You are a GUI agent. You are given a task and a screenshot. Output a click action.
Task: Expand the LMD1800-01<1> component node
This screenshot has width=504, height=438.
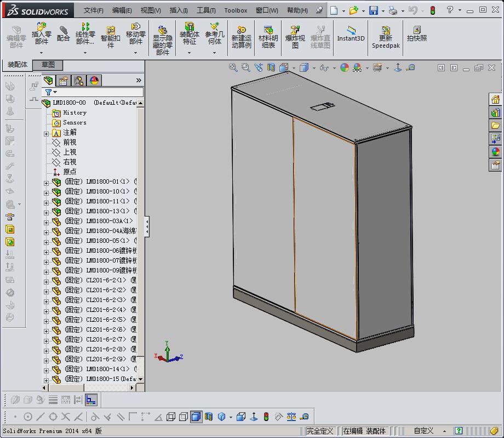point(47,183)
